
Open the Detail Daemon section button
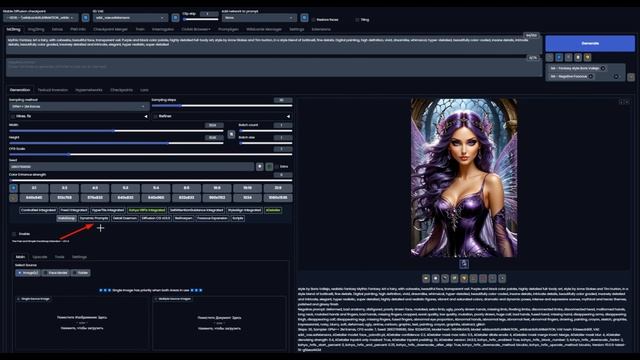pyautogui.click(x=124, y=218)
